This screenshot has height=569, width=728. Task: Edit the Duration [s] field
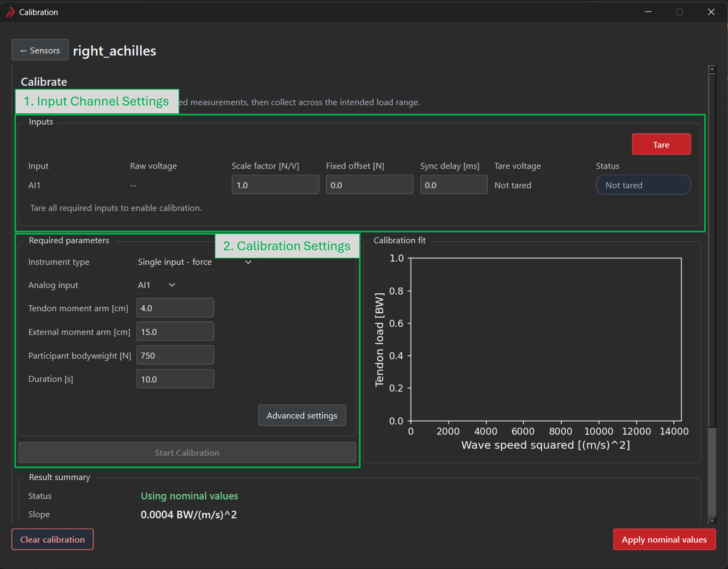point(175,379)
